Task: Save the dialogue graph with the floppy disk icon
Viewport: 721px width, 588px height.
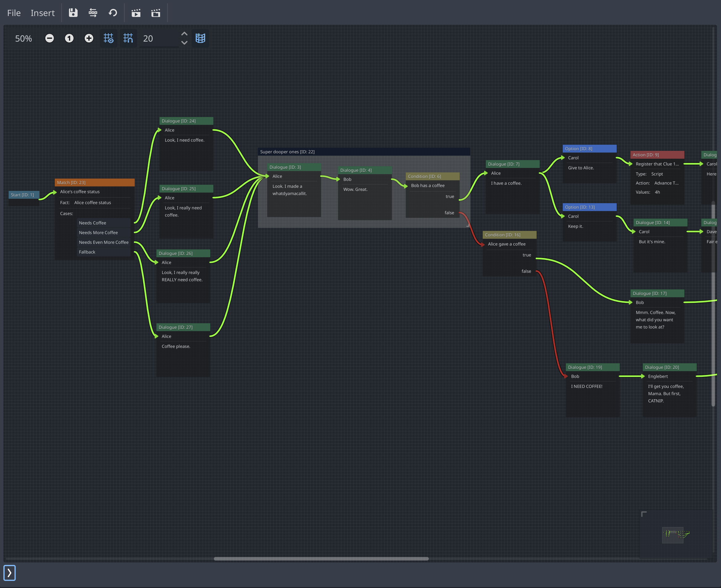Action: [x=73, y=13]
